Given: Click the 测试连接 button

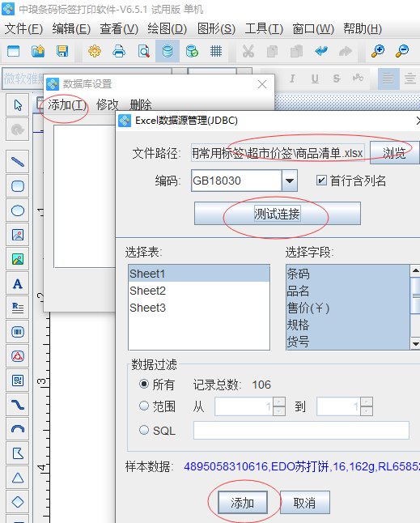Looking at the screenshot, I should click(x=278, y=214).
